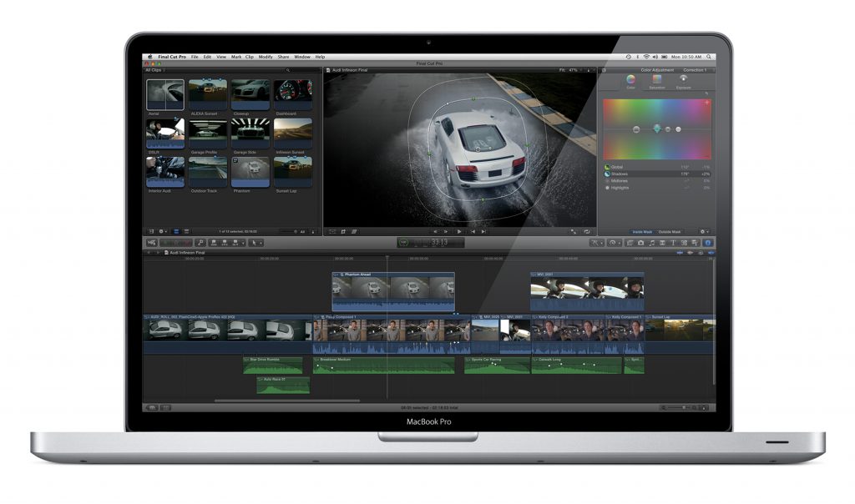
Task: Reset color board curved arrow
Action: click(x=706, y=93)
